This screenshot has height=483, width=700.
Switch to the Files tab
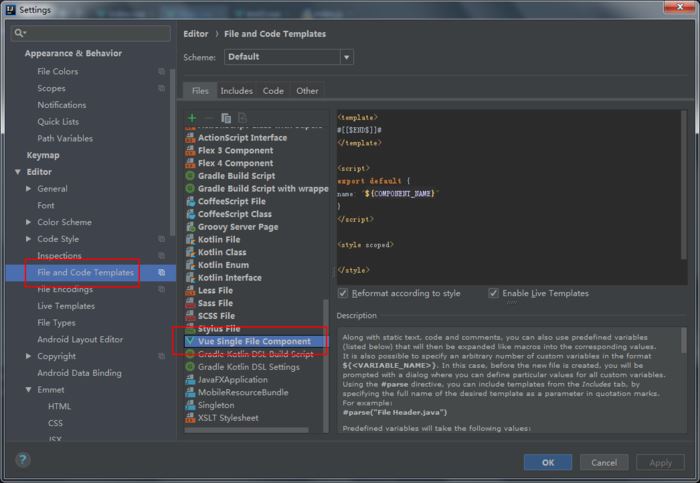pos(200,91)
